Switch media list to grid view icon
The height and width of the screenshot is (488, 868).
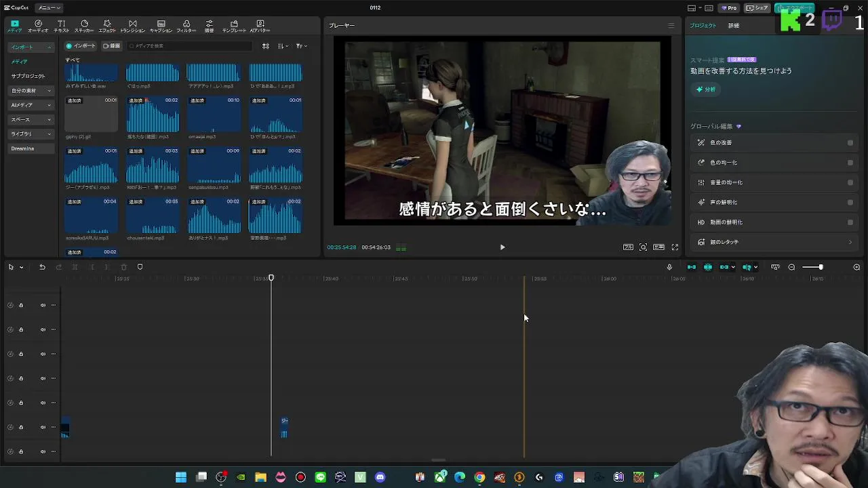coord(266,46)
